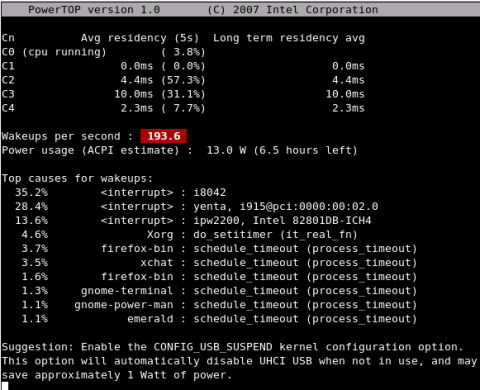Viewport: 480px width, 390px height.
Task: Select the 57.3% residency value for C2
Action: [x=183, y=80]
